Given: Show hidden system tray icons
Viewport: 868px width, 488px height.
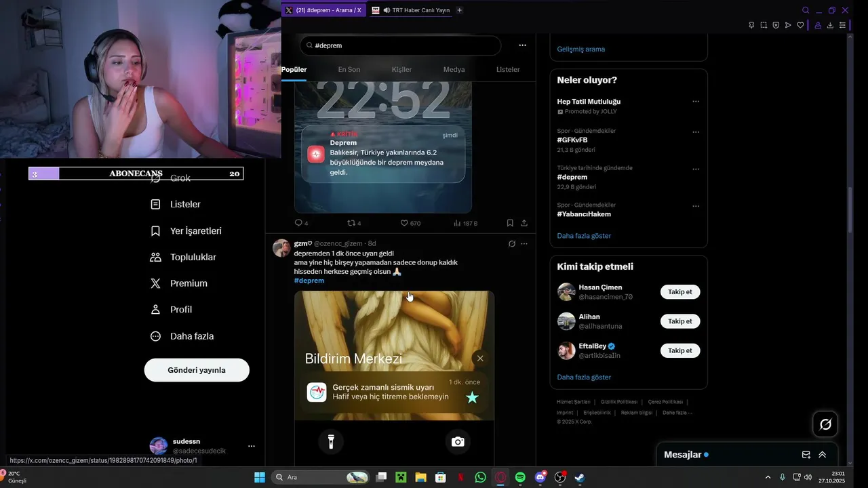Looking at the screenshot, I should click(x=768, y=477).
